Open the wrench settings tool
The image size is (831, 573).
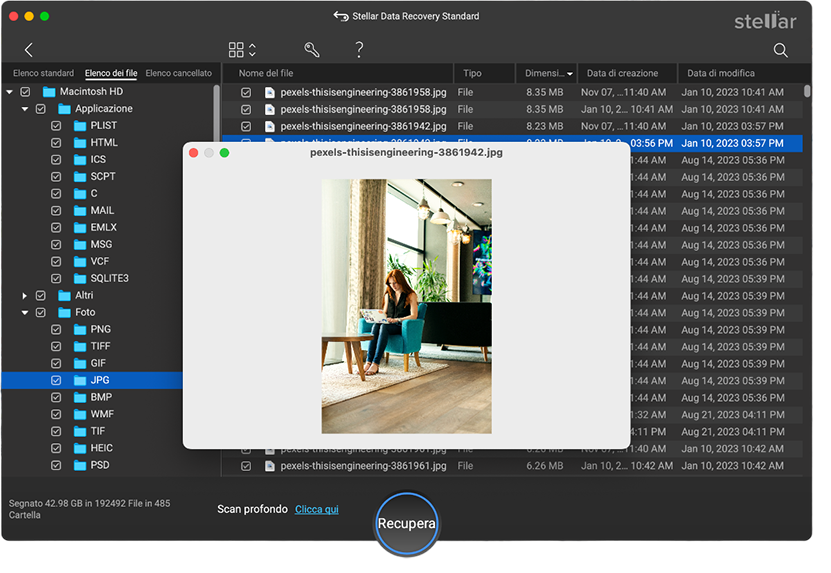point(311,50)
